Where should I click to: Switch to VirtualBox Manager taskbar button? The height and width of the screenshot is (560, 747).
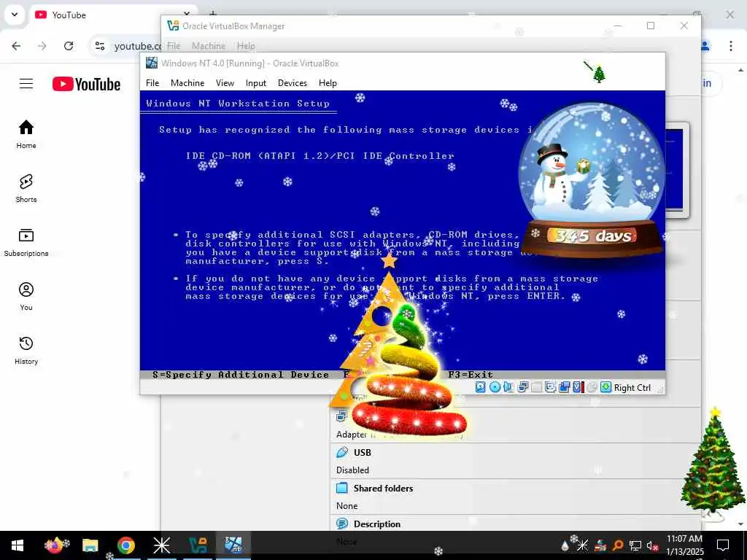pos(197,545)
